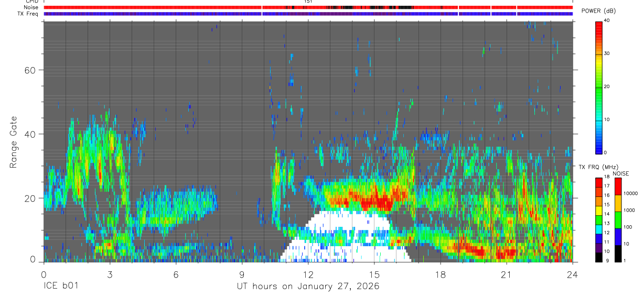Click "UT hours on January 27, 2026" label
644x297 pixels.
308,286
